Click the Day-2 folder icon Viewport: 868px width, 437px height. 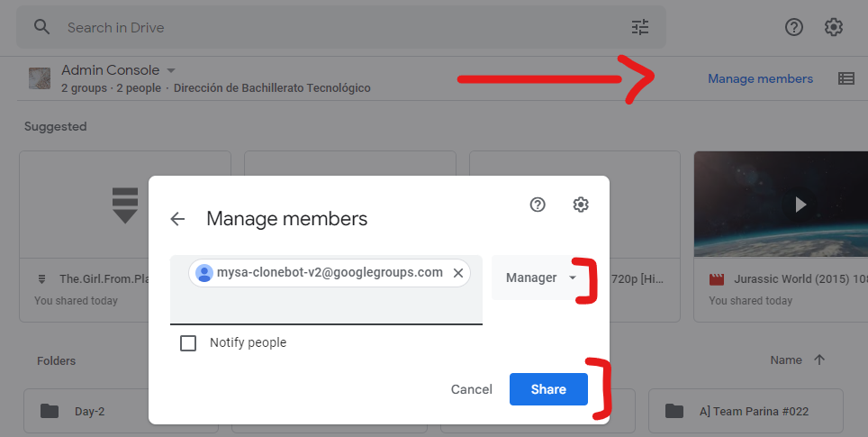(50, 411)
